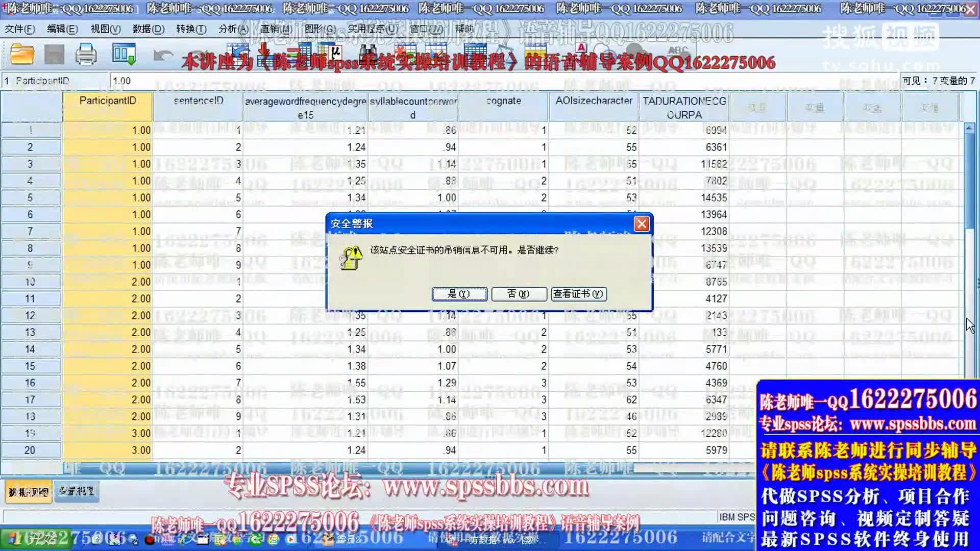
Task: Select row number 2 header
Action: pos(31,147)
